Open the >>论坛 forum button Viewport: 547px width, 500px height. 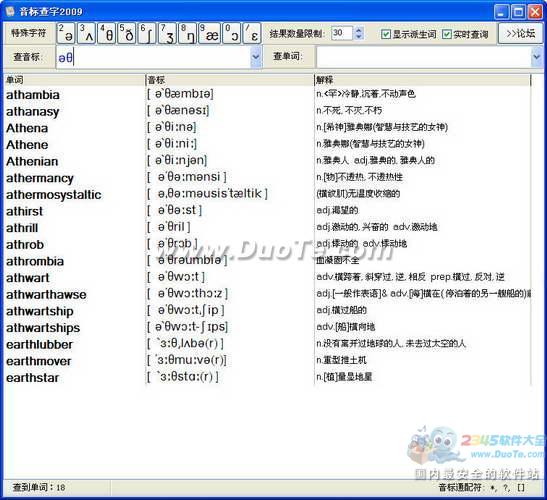pos(520,33)
